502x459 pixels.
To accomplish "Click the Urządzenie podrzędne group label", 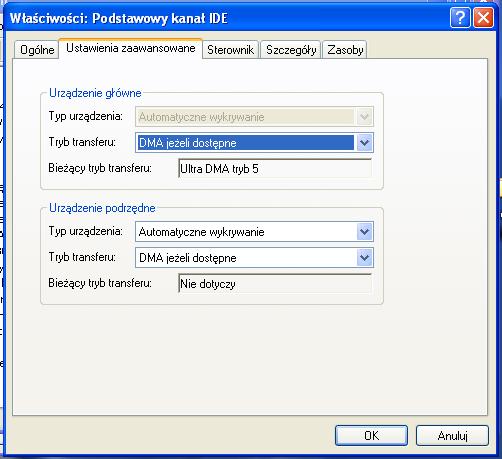I will pos(102,208).
